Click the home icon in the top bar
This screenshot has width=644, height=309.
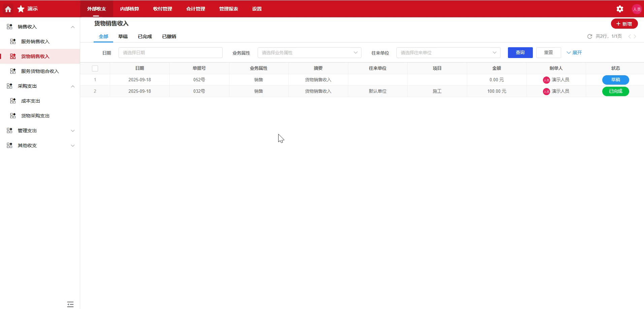pyautogui.click(x=7, y=9)
